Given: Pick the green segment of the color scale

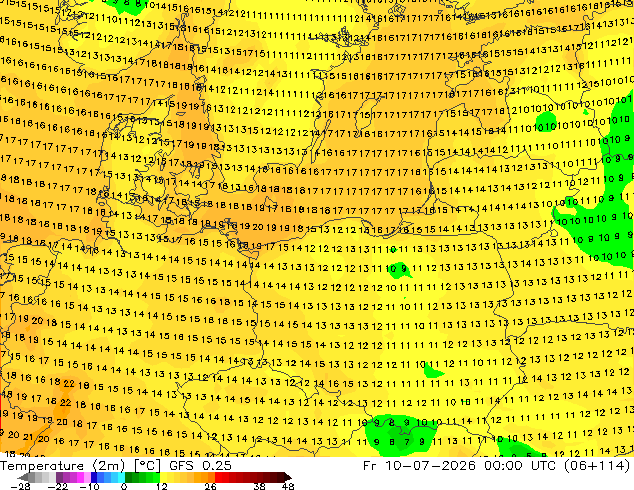Looking at the screenshot, I should coord(142,477).
